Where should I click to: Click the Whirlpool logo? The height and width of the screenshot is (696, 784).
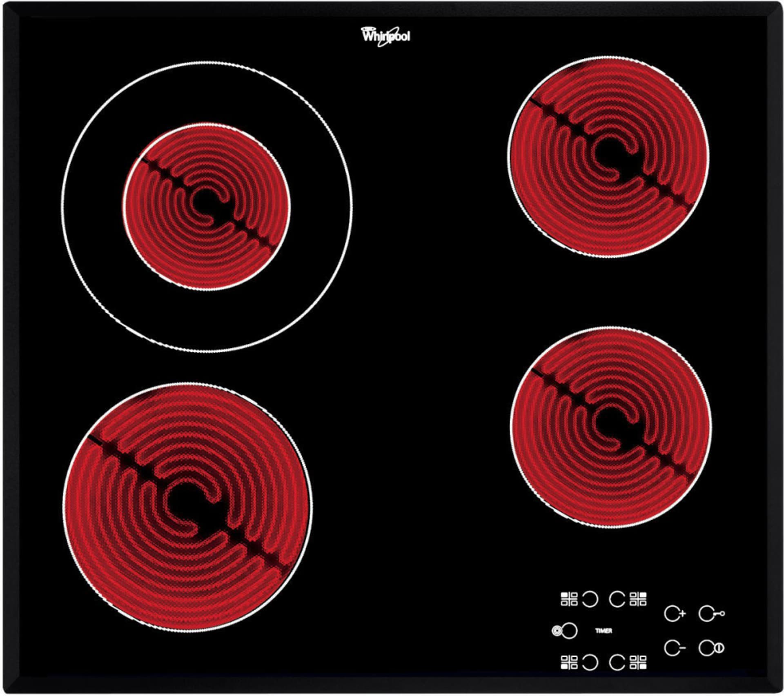coord(385,36)
